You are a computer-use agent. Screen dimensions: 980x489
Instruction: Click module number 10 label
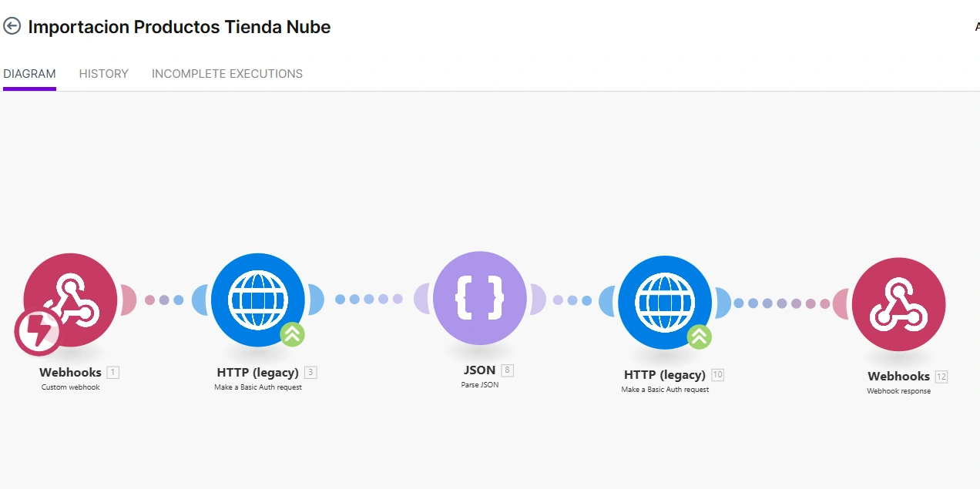tap(717, 375)
